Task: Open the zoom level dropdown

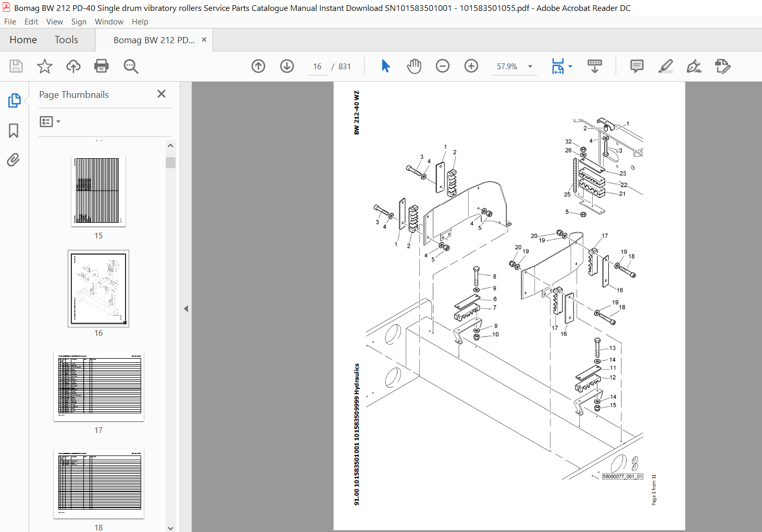Action: (x=530, y=67)
